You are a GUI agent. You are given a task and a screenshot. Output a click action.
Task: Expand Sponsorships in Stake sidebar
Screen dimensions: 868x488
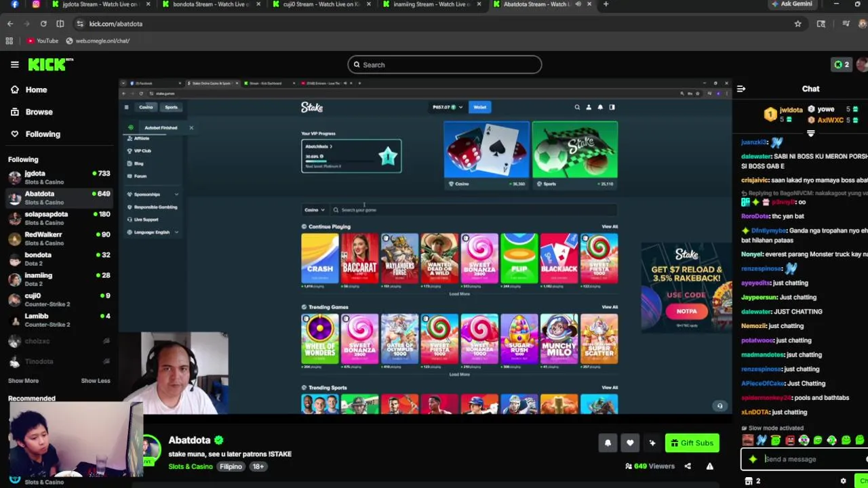[153, 195]
